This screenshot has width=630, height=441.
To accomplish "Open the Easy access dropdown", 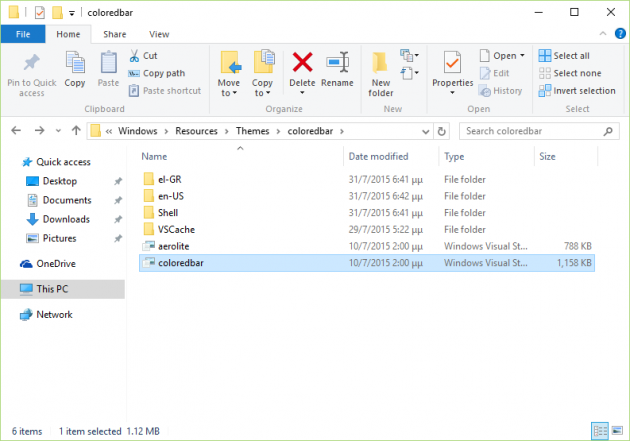I will point(409,73).
